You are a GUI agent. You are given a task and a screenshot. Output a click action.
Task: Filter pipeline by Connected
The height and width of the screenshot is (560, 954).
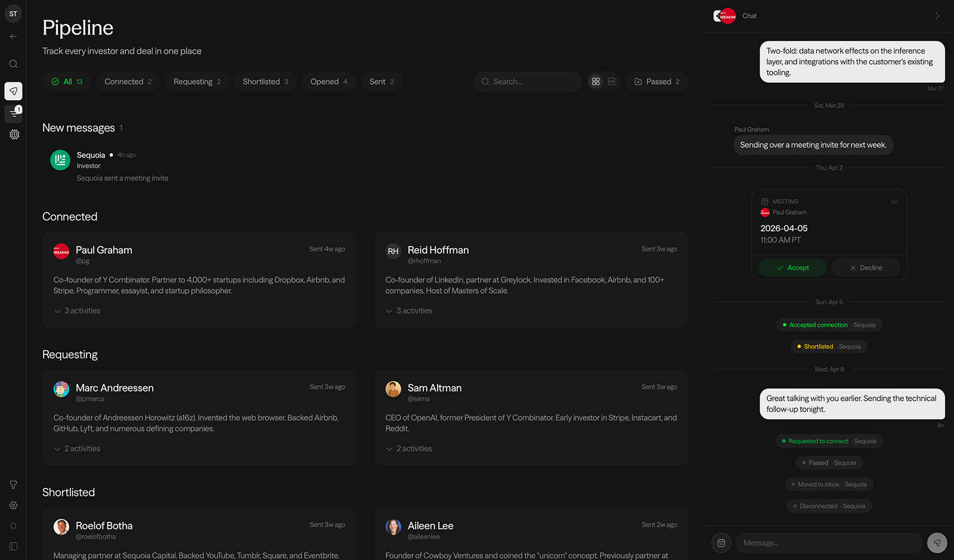pos(128,82)
